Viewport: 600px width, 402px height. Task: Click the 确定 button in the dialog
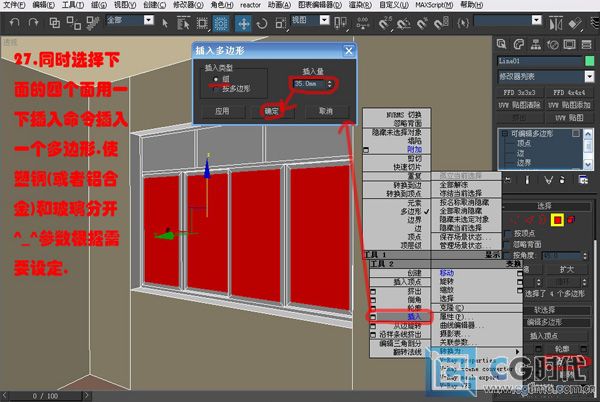[271, 111]
